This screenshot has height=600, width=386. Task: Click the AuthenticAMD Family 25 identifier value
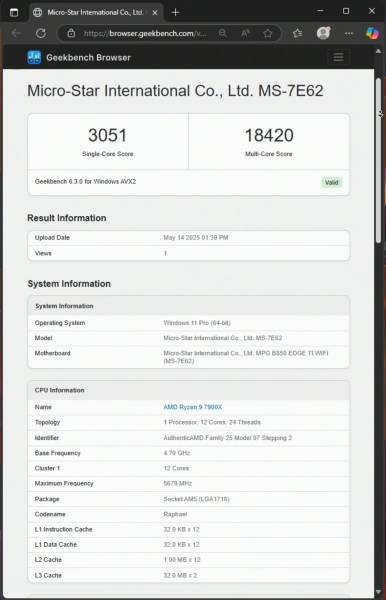point(228,438)
